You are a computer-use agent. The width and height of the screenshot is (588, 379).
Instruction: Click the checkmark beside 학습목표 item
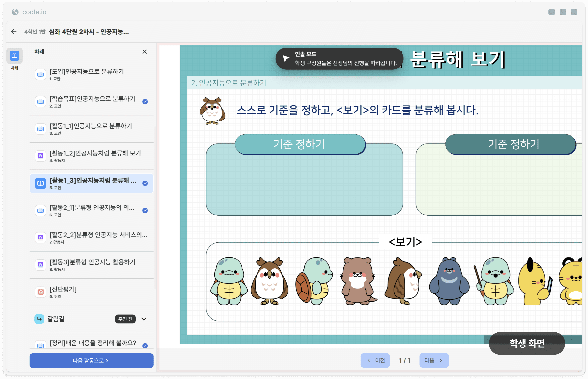pos(145,101)
